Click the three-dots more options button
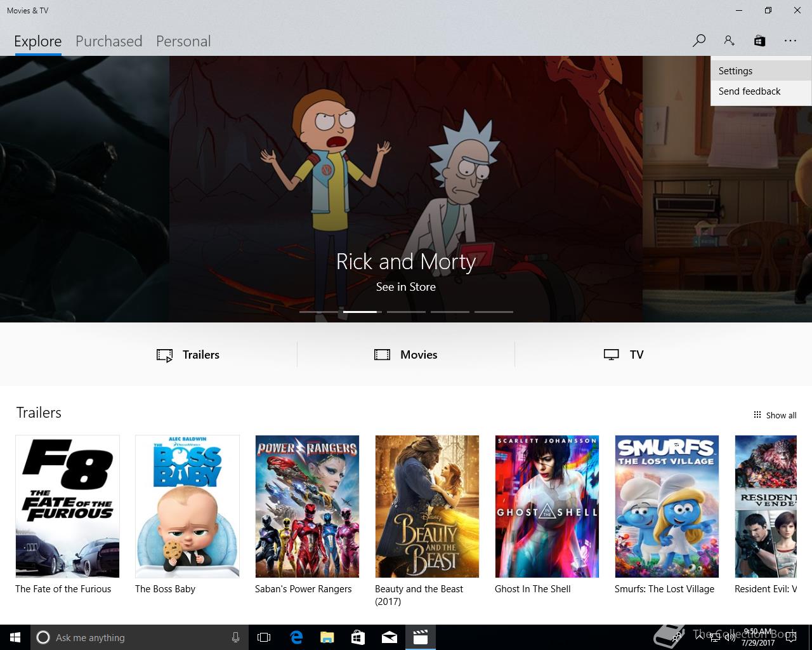 click(x=790, y=41)
